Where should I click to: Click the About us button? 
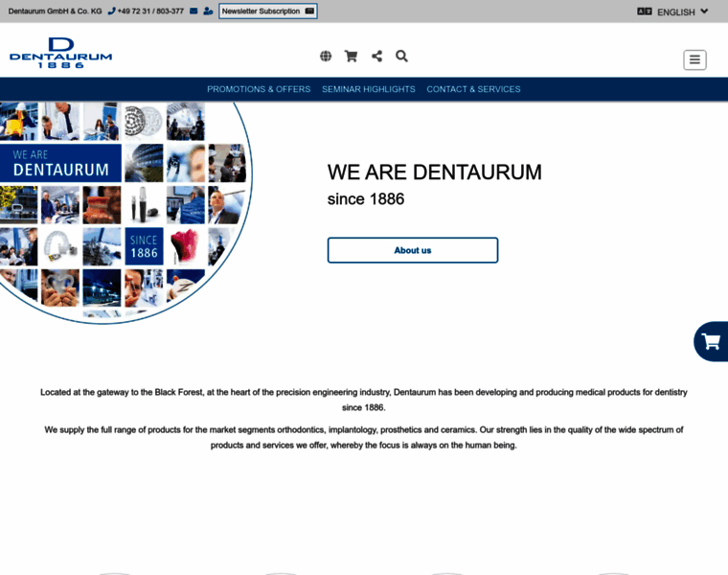pyautogui.click(x=413, y=250)
